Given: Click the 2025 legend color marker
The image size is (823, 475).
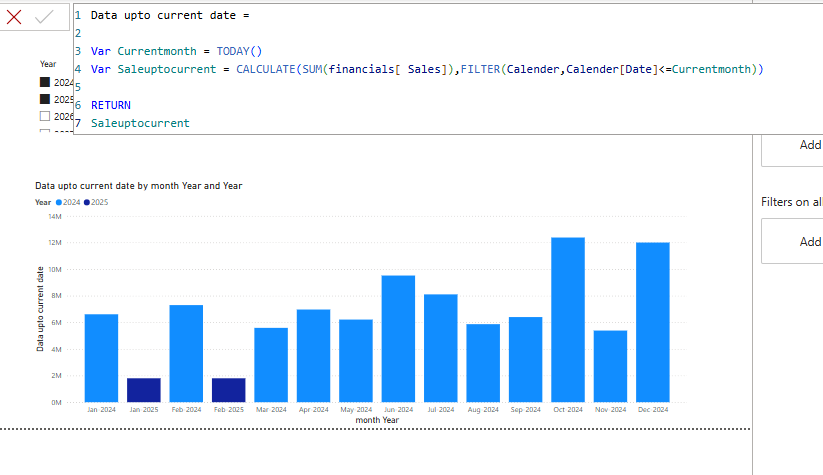Looking at the screenshot, I should point(87,202).
